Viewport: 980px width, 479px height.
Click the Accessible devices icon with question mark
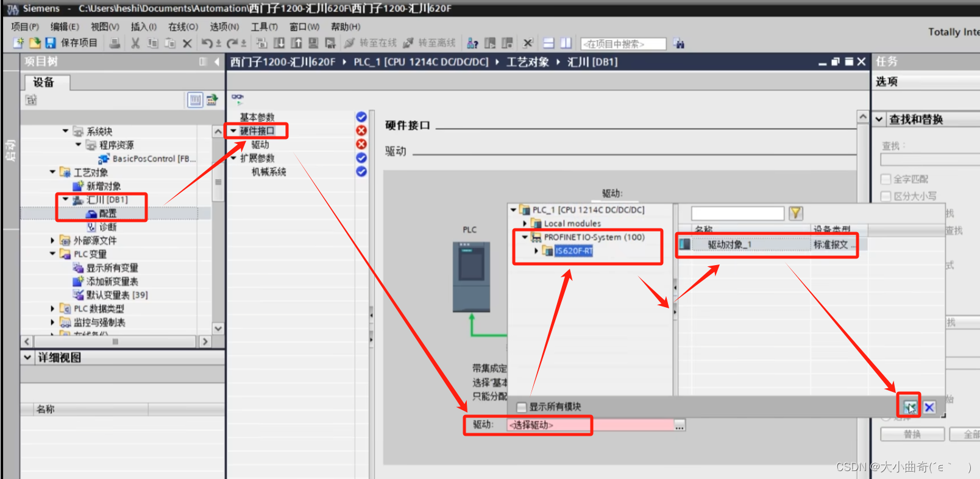click(x=472, y=43)
